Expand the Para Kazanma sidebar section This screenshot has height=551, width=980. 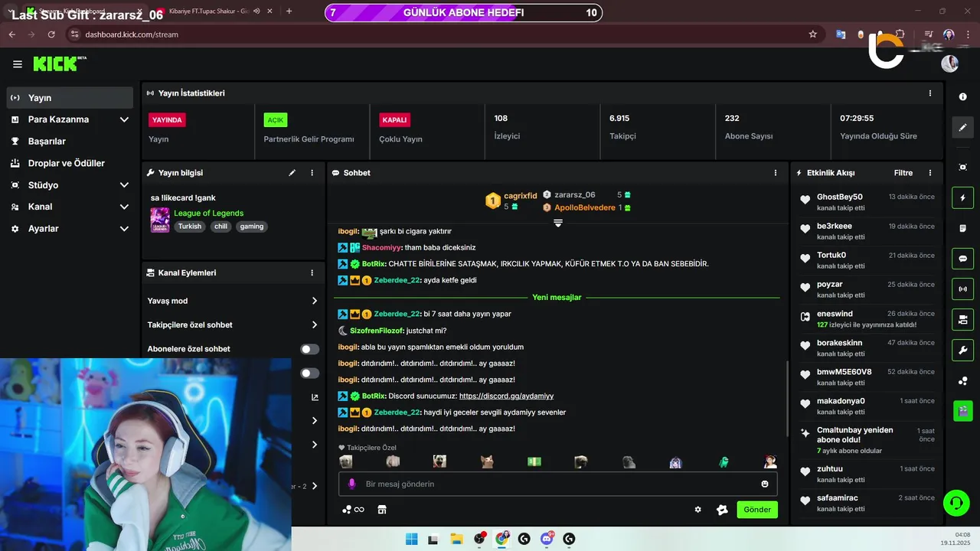click(x=124, y=119)
